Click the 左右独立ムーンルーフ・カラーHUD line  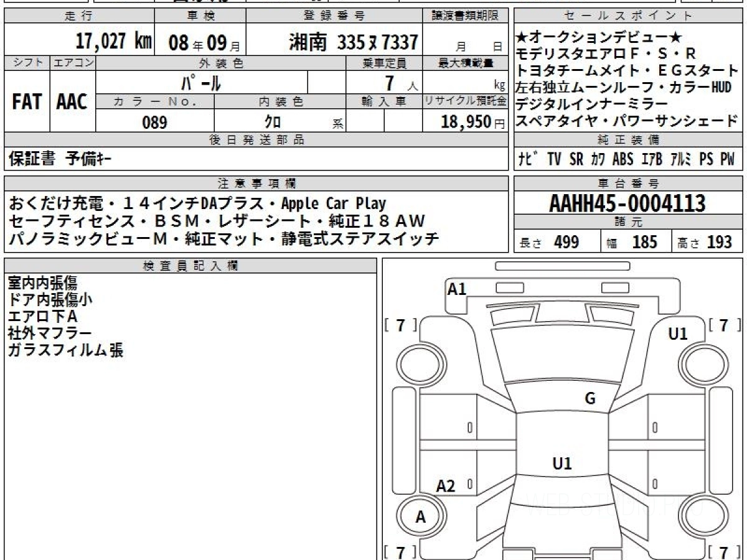(x=624, y=87)
